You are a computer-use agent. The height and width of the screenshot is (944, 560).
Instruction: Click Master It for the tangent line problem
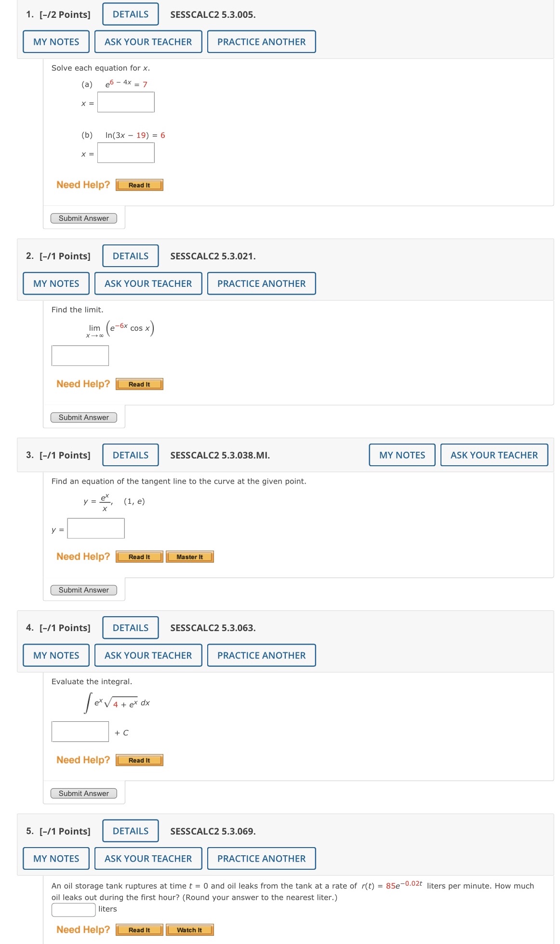(x=190, y=557)
